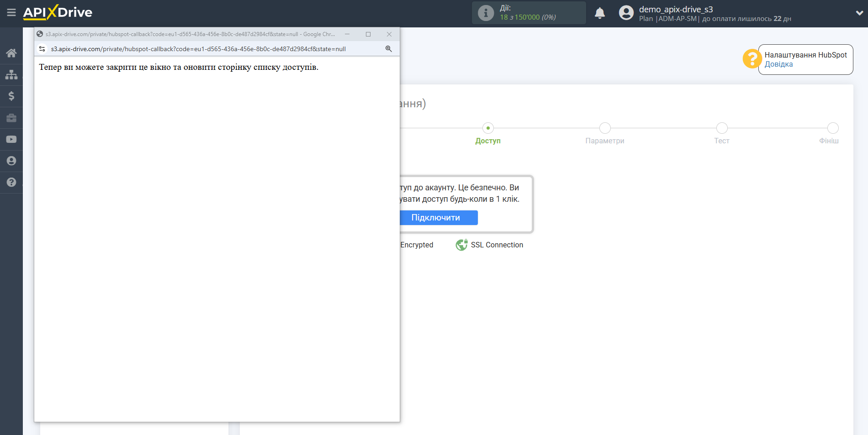The image size is (868, 435).
Task: Close the HubSpot callback popup window
Action: [x=389, y=34]
